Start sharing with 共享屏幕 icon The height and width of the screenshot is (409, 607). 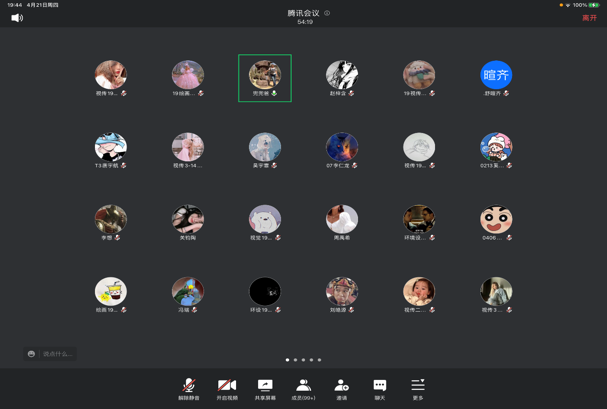[x=265, y=388]
